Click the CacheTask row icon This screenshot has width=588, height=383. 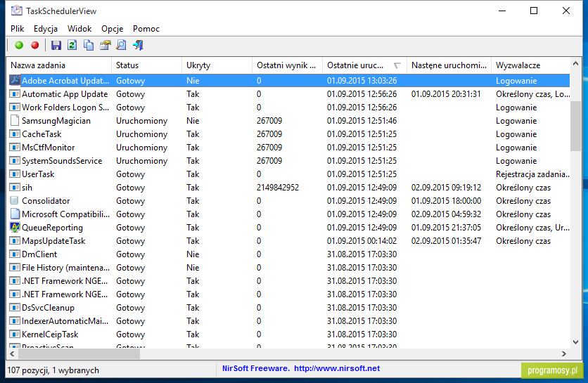[x=15, y=134]
